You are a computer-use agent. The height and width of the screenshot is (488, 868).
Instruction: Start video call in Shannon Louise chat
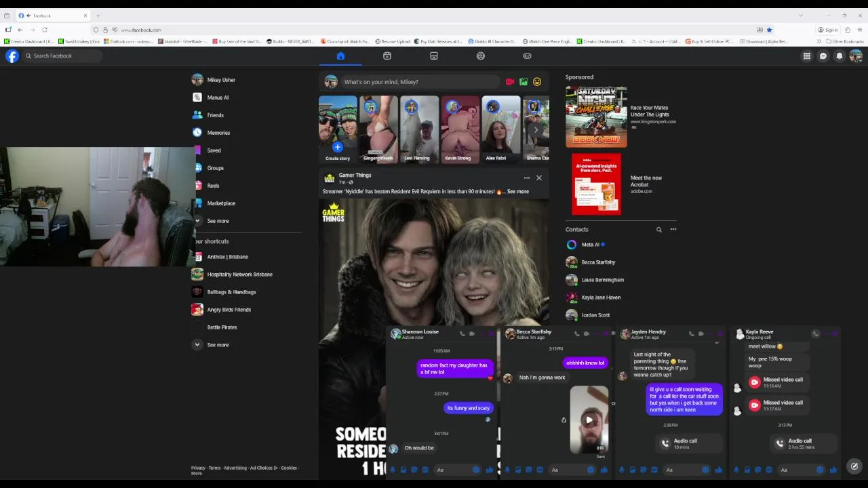pyautogui.click(x=472, y=333)
